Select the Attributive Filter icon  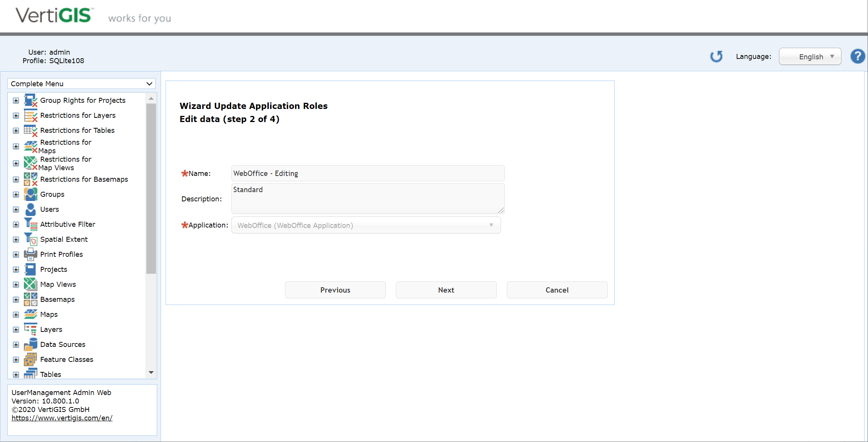point(30,224)
